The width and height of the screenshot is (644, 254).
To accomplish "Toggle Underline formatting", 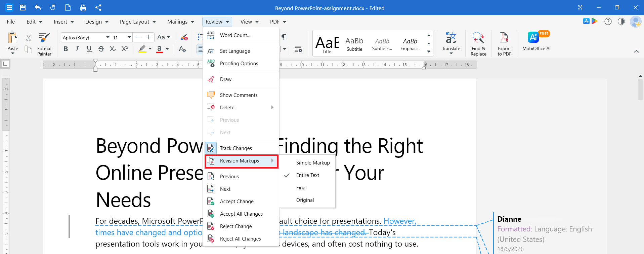I will coord(89,49).
